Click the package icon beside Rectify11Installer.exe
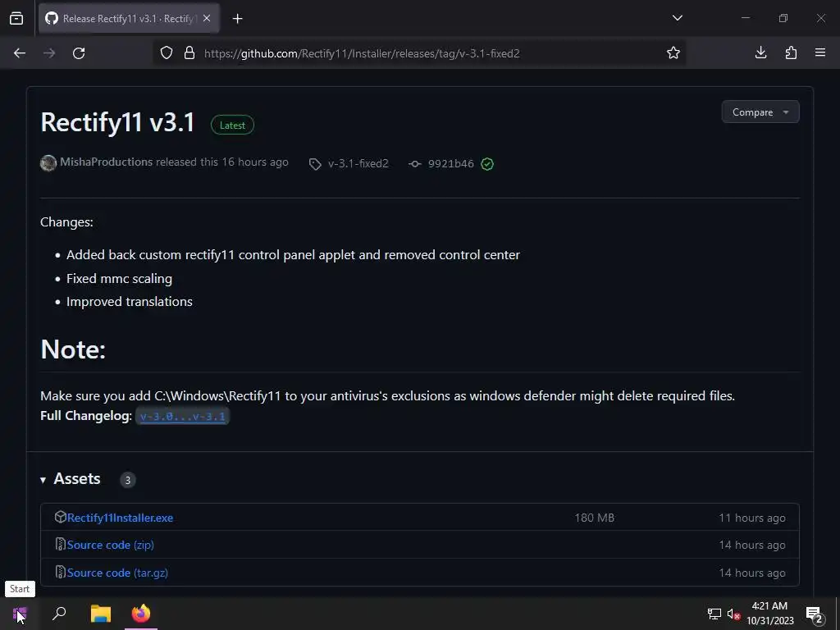The width and height of the screenshot is (840, 630). click(x=61, y=517)
